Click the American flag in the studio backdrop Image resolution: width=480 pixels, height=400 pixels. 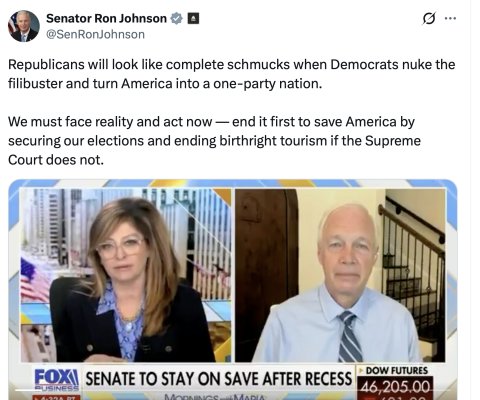[35, 280]
